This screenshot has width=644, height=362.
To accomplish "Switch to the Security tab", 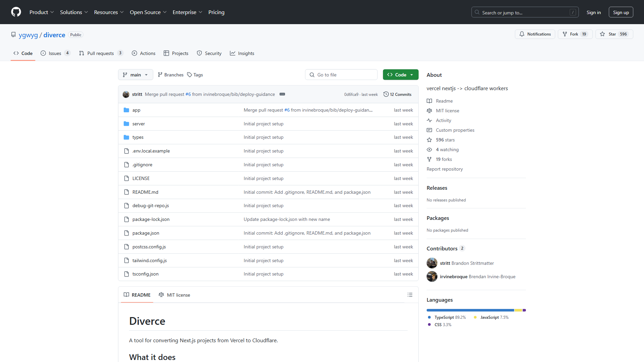I will (x=209, y=53).
